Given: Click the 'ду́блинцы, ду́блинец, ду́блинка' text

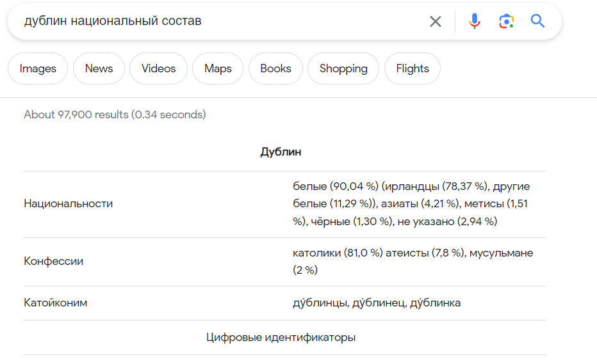Looking at the screenshot, I should 377,303.
